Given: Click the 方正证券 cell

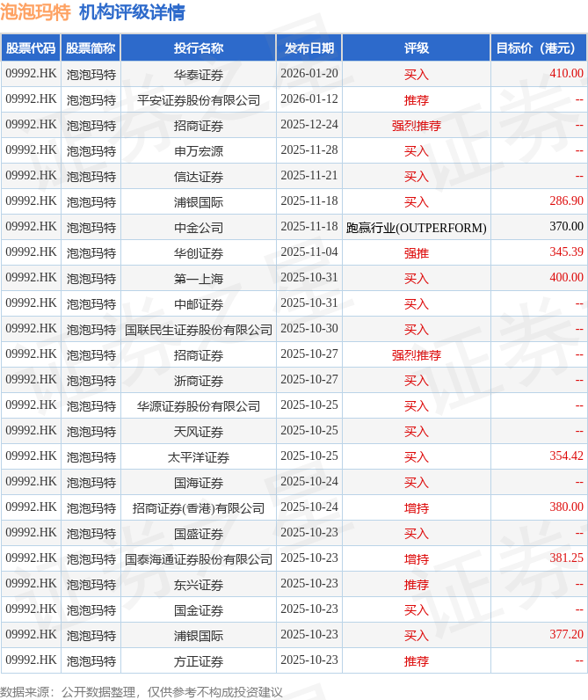Looking at the screenshot, I should point(199,660).
